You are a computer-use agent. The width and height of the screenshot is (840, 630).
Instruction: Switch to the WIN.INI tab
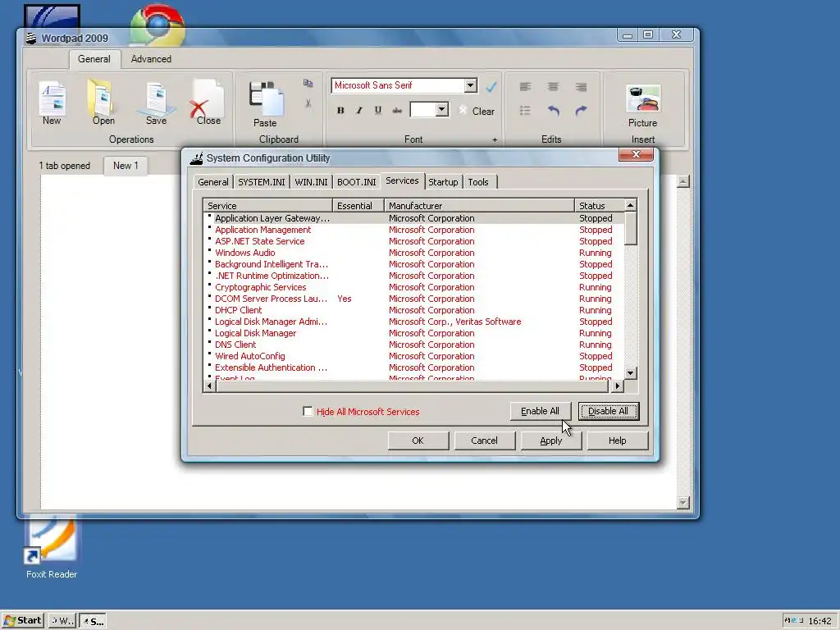pos(311,182)
